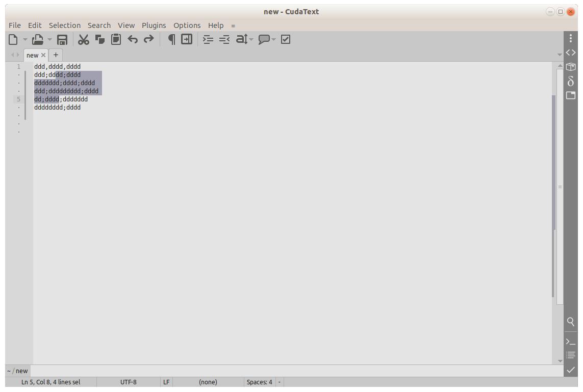Viewport: 583px width, 392px height.
Task: Open the Plugins menu
Action: pos(154,25)
